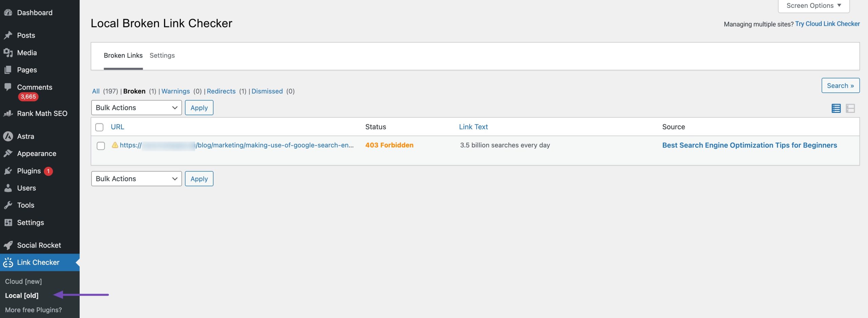The image size is (868, 318).
Task: Click the Social Rocket rocket icon
Action: [x=8, y=245]
